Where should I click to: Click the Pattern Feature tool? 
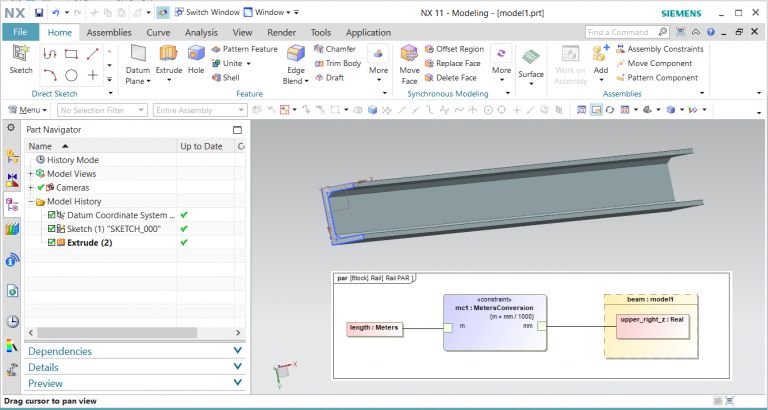pos(244,49)
